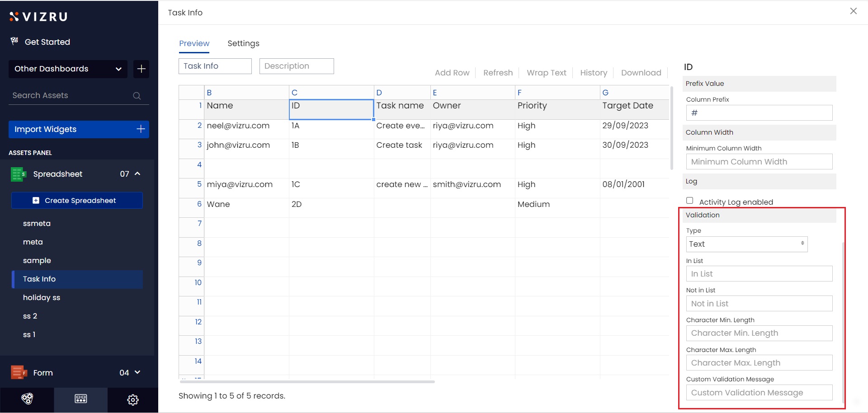This screenshot has height=413, width=868.
Task: Click Add Row in the toolbar
Action: [452, 73]
